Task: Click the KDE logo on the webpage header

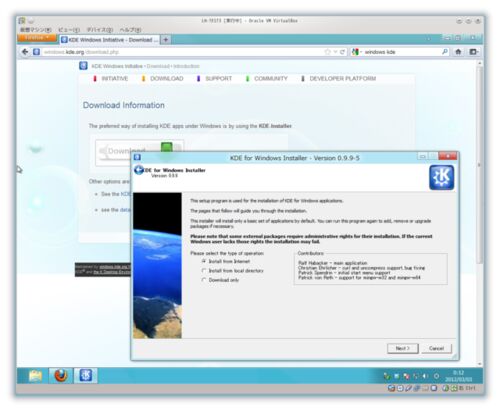Action: coord(83,66)
